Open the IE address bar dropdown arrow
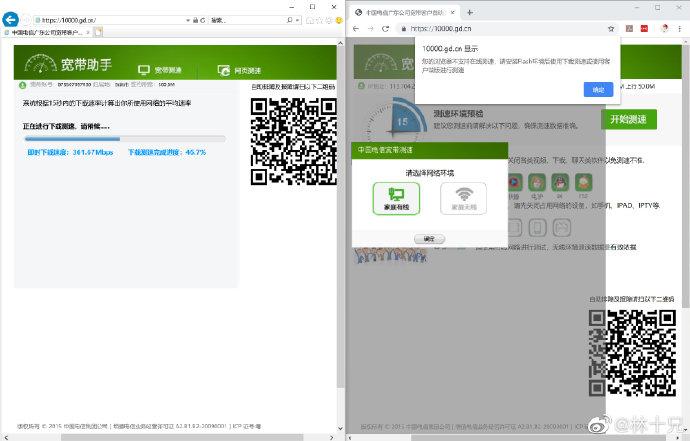Image resolution: width=690 pixels, height=441 pixels. [x=188, y=20]
